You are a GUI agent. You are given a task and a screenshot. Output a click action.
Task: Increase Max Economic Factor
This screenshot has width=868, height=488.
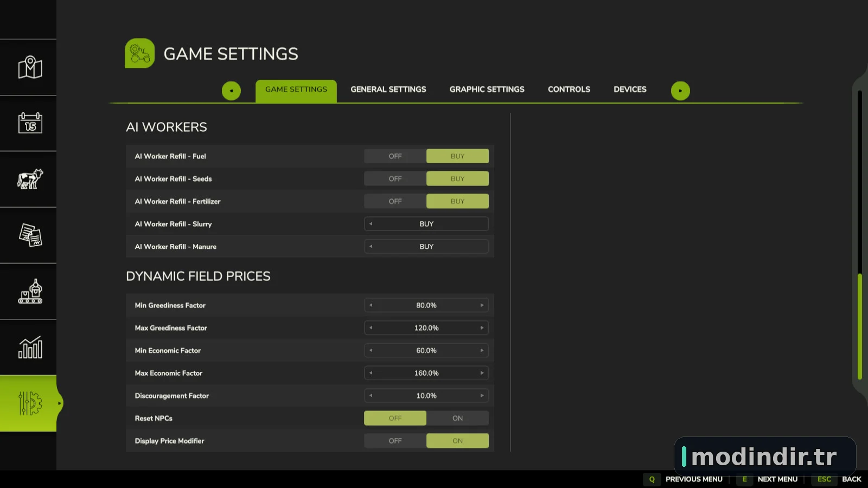coord(482,373)
